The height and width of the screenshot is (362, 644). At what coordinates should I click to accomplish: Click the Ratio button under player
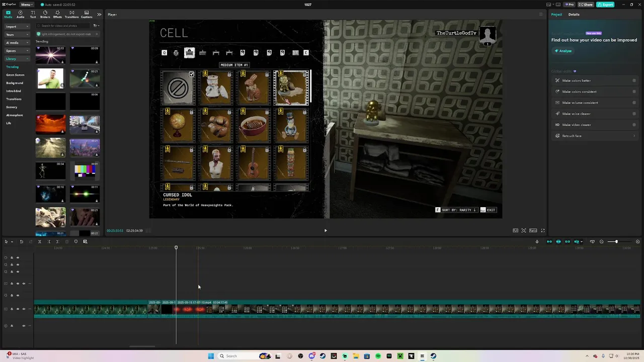click(x=533, y=231)
